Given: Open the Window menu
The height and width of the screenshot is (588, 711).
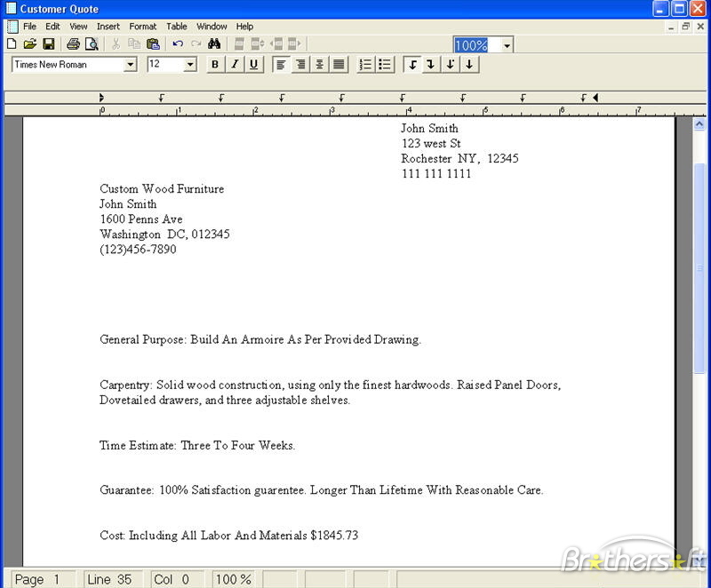Looking at the screenshot, I should (x=212, y=27).
